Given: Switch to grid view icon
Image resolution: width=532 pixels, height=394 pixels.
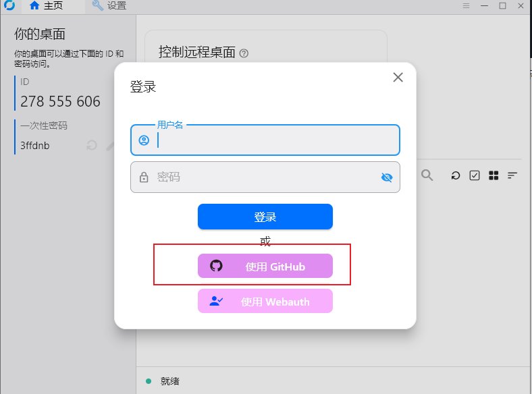Looking at the screenshot, I should pos(494,175).
